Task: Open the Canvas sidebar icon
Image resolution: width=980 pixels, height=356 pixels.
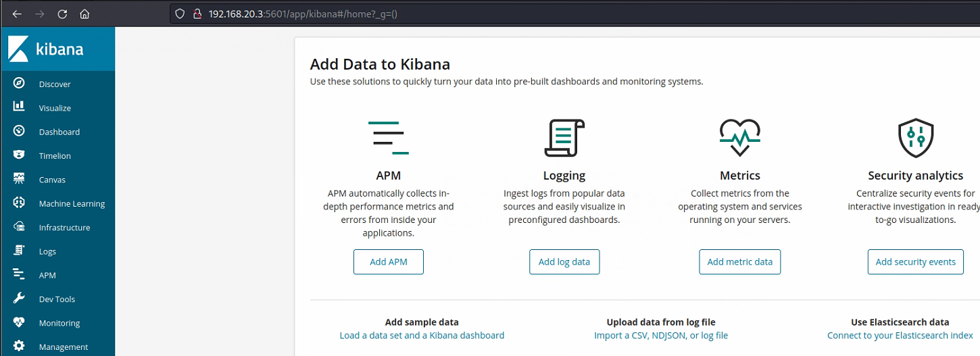Action: coord(19,179)
